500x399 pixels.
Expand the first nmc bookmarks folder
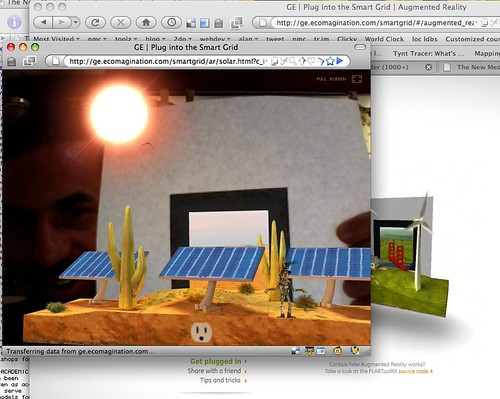click(x=97, y=39)
